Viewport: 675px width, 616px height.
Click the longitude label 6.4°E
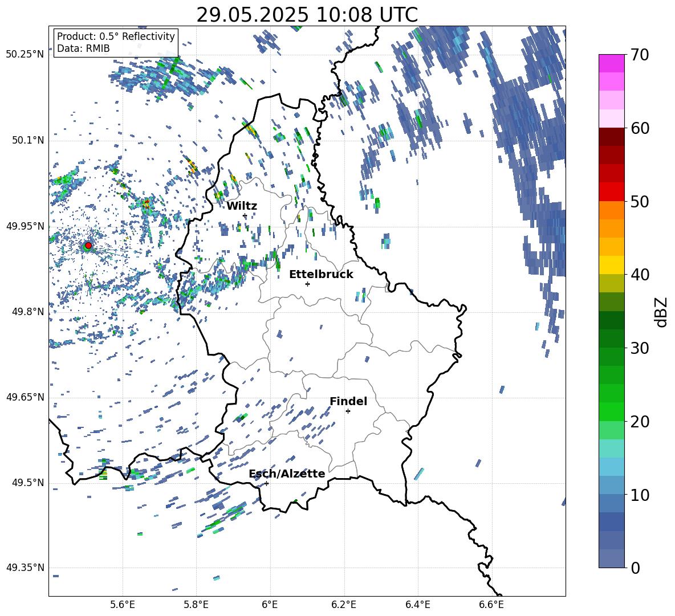click(x=417, y=605)
